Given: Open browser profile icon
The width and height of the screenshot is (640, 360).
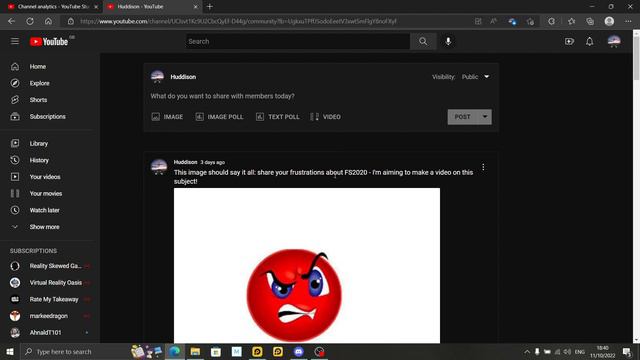Looking at the screenshot, I should (609, 21).
